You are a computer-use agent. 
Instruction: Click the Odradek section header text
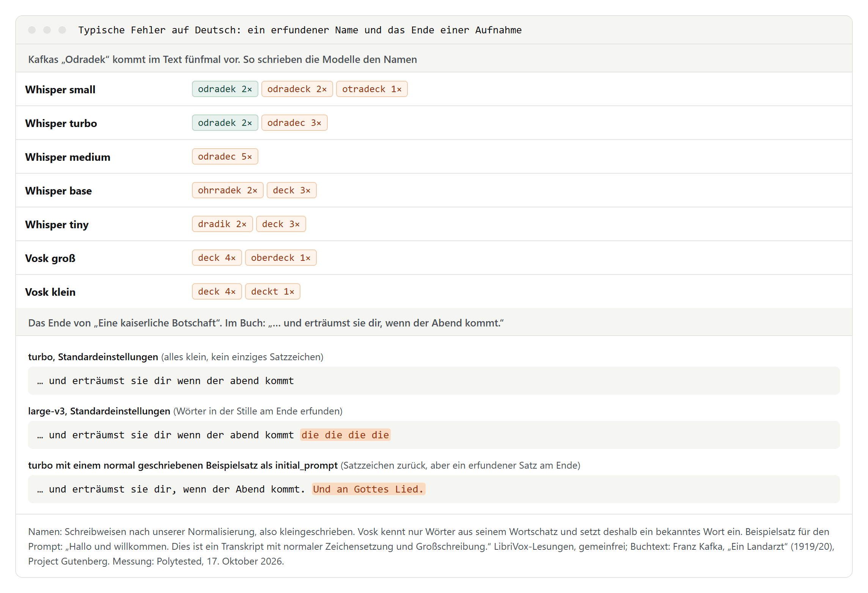[222, 59]
